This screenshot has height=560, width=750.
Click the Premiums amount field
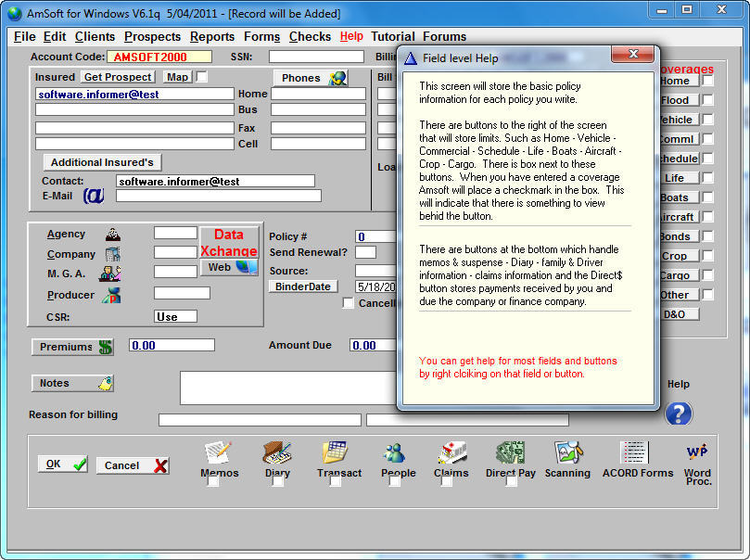[172, 345]
